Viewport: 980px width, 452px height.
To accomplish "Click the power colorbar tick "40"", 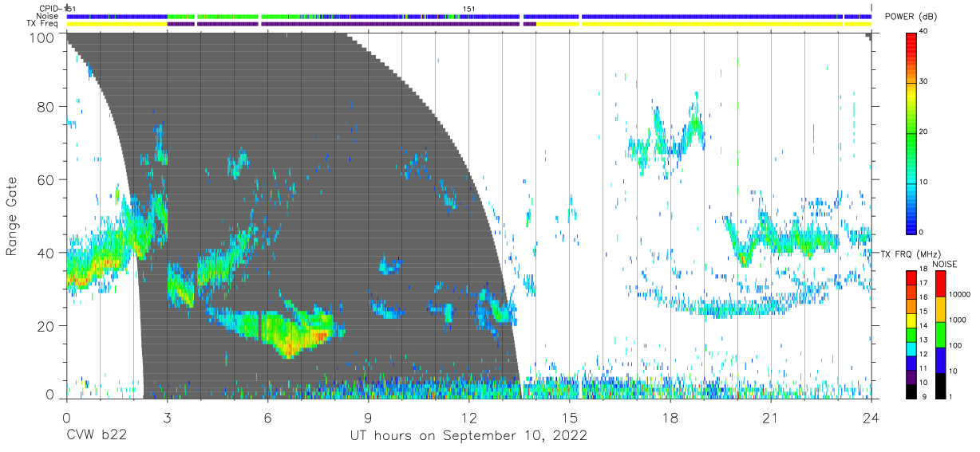I will click(924, 31).
